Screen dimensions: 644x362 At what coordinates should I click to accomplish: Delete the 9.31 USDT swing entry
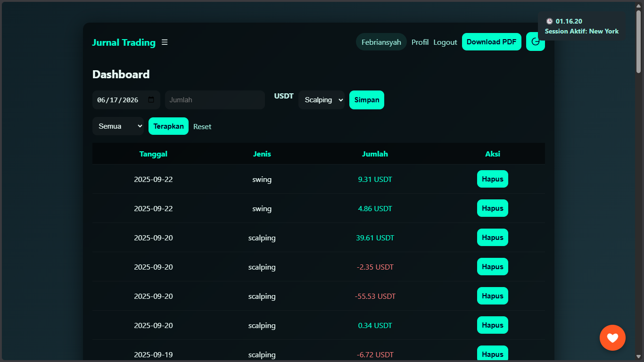493,179
